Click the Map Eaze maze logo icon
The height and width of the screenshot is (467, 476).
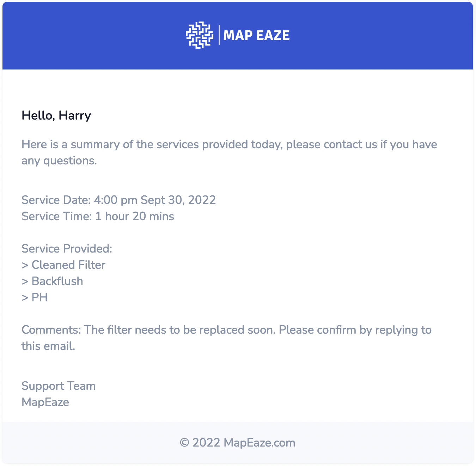(200, 35)
